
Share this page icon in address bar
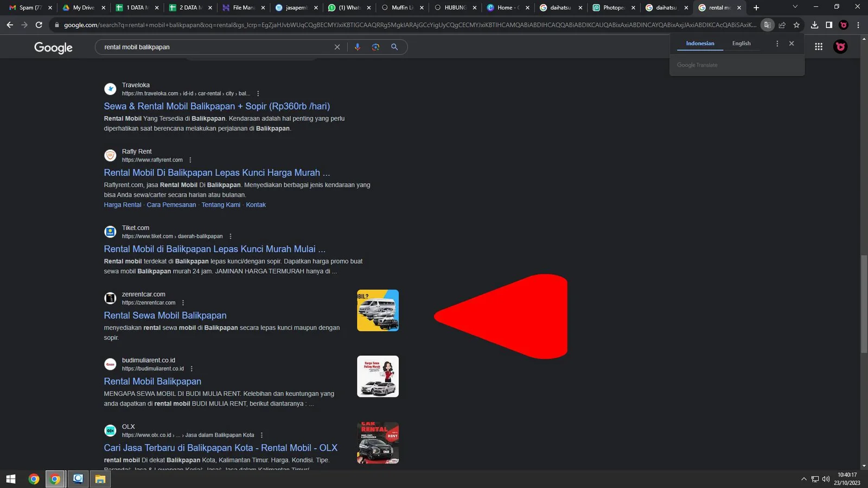click(782, 25)
